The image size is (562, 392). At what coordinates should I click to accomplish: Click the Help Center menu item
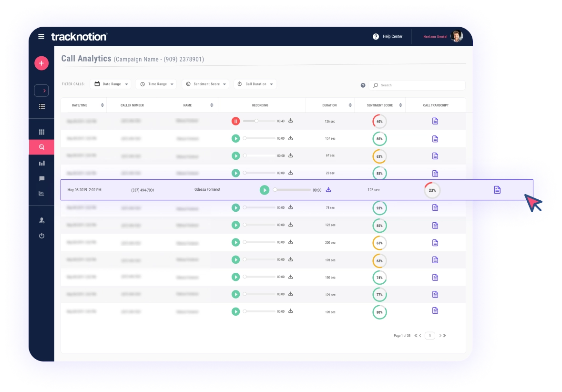coord(389,36)
